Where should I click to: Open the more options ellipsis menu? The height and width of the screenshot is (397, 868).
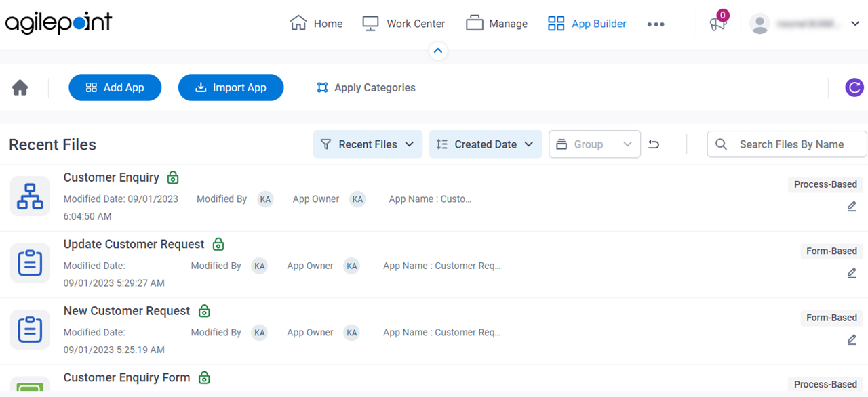point(656,24)
